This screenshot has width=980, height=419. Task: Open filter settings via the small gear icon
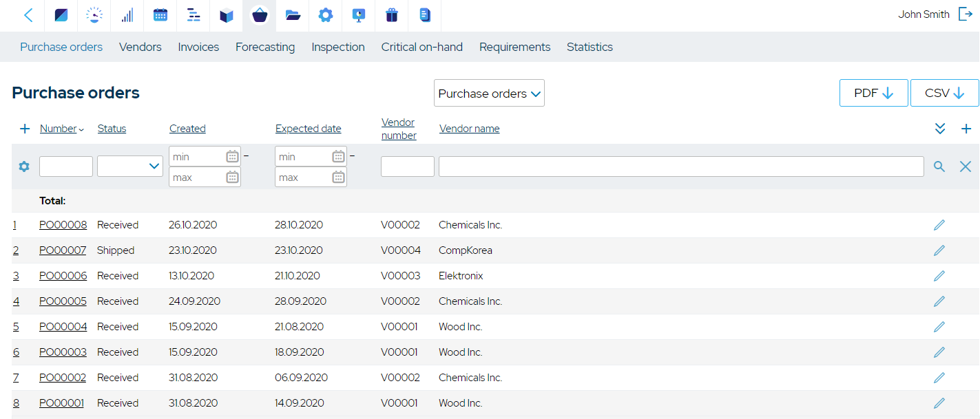[23, 166]
